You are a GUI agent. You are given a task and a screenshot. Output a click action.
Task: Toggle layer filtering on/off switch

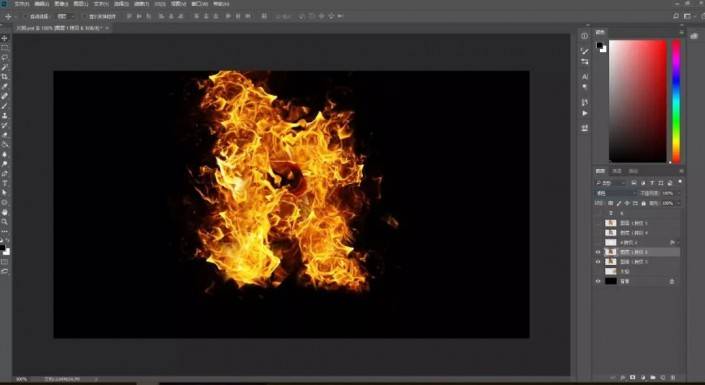[680, 181]
